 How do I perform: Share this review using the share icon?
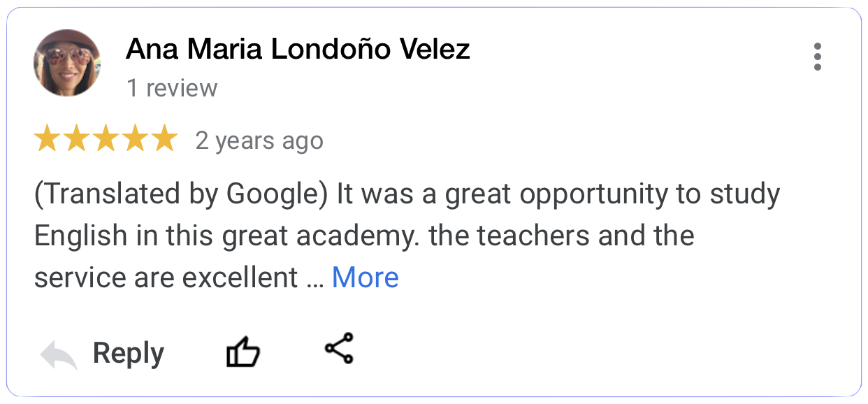click(339, 348)
